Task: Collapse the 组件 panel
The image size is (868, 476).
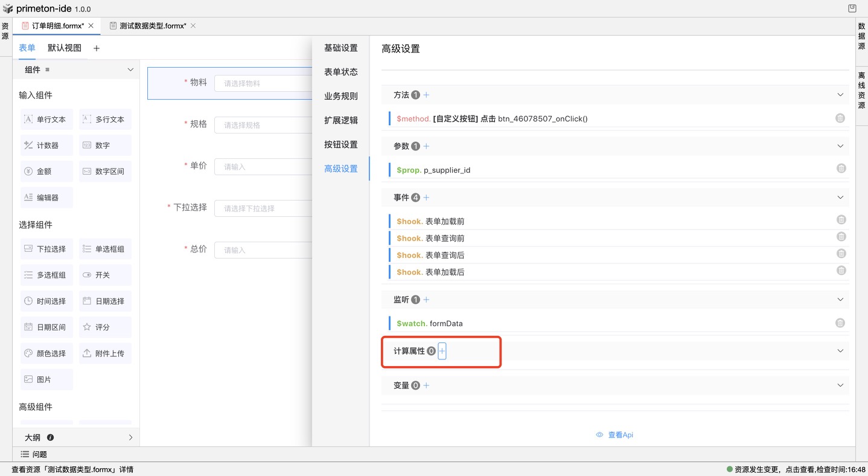Action: (x=130, y=70)
